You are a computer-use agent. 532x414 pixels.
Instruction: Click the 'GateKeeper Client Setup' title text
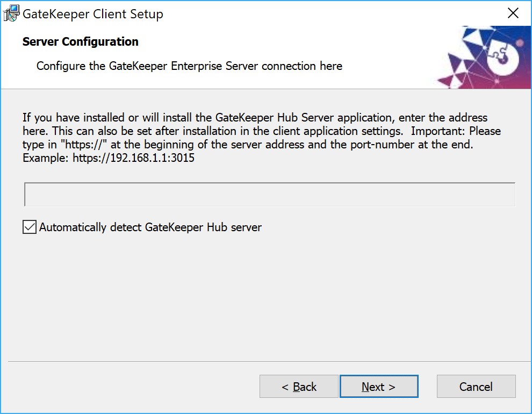93,14
